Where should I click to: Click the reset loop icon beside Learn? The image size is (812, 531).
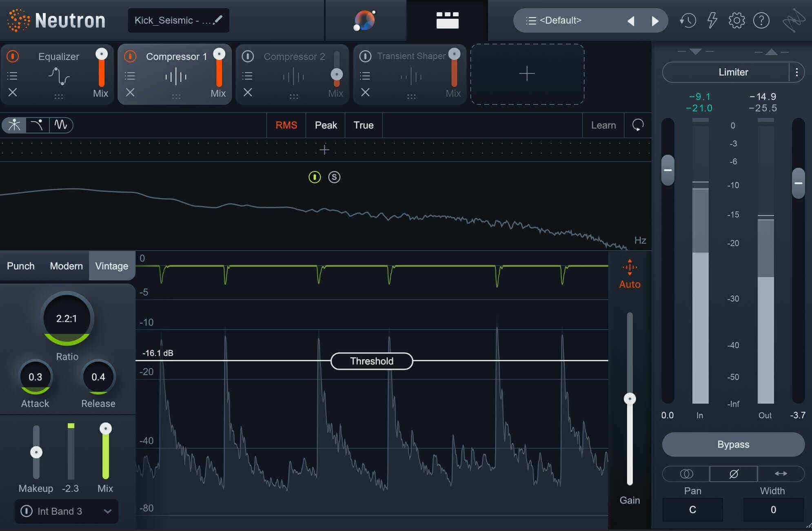tap(638, 125)
